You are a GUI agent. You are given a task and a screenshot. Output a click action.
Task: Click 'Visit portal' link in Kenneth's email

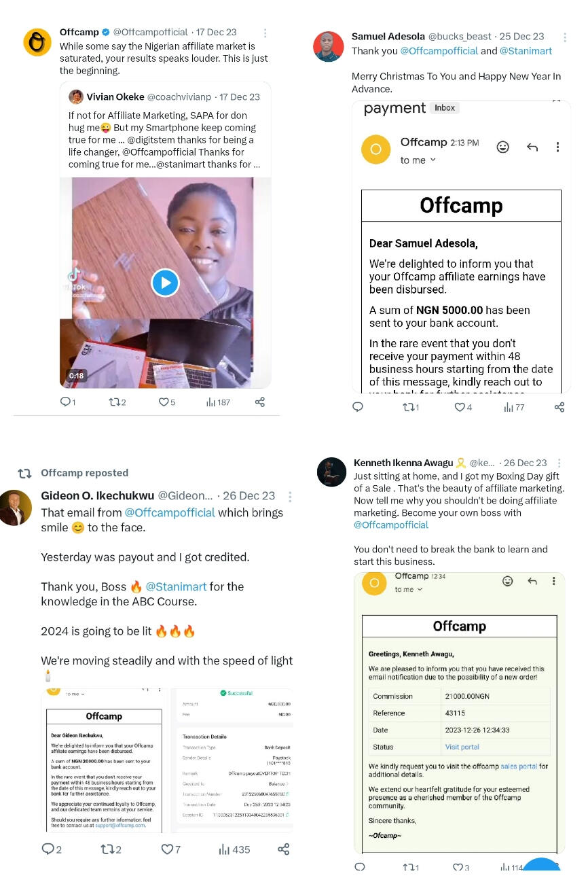[x=462, y=747]
